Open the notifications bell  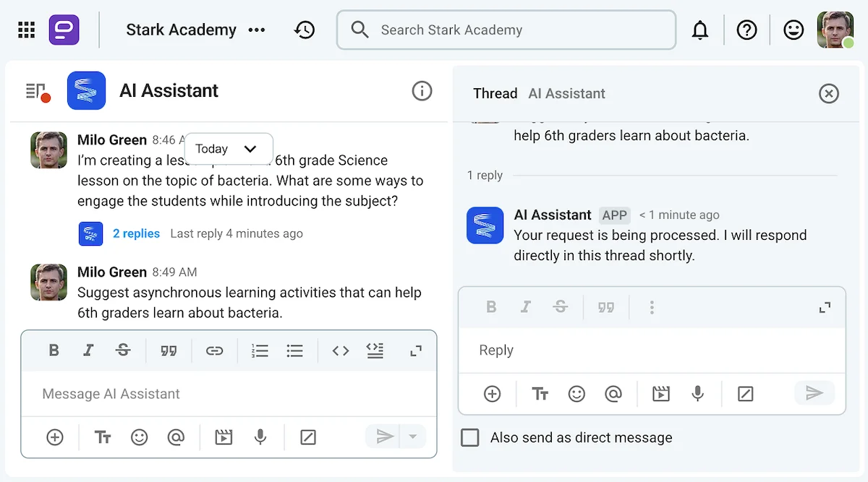coord(700,30)
